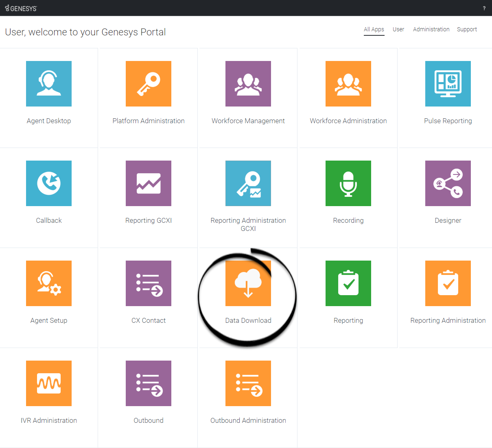The image size is (492, 448).
Task: Open the green Reporting clipboard icon
Action: (348, 283)
